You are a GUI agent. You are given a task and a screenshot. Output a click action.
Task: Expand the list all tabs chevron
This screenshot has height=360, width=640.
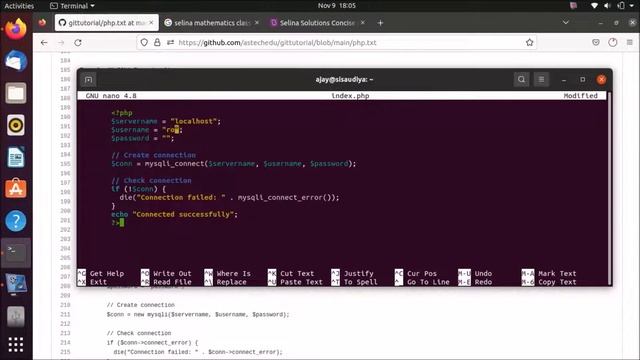click(x=565, y=22)
